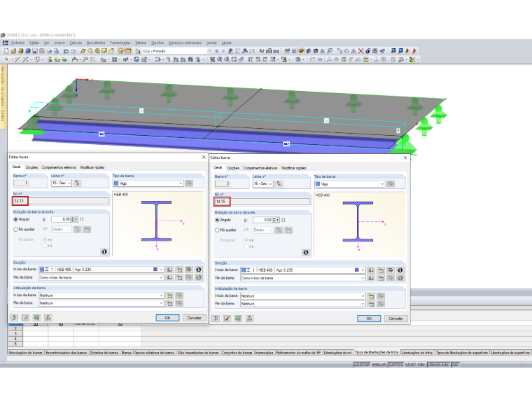Open the Ficheiro menu
This screenshot has height=399, width=532.
coord(17,43)
